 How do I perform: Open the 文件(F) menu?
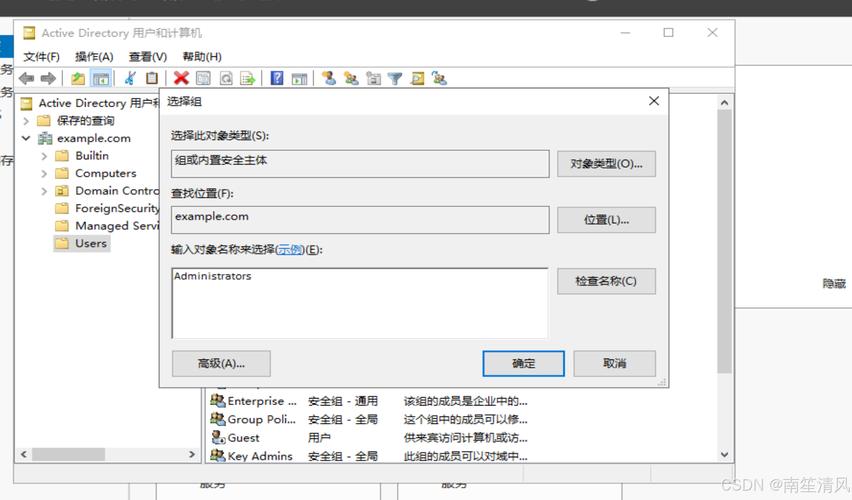[41, 57]
